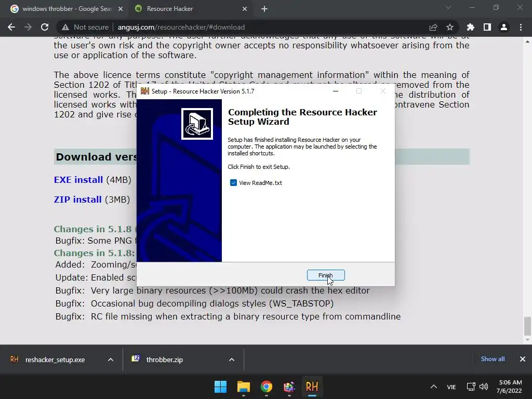Expand options for throbber.zip download
532x399 pixels.
coord(232,360)
